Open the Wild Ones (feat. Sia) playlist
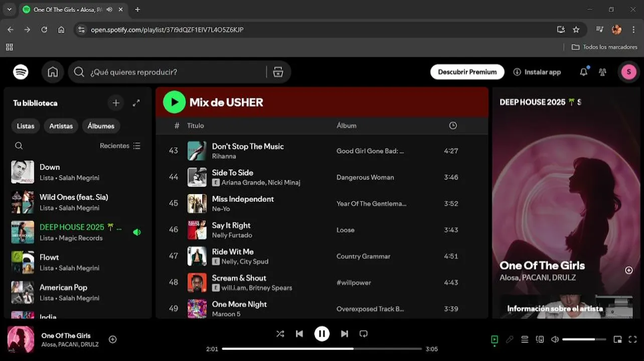Viewport: 644px width, 361px height. [78, 202]
